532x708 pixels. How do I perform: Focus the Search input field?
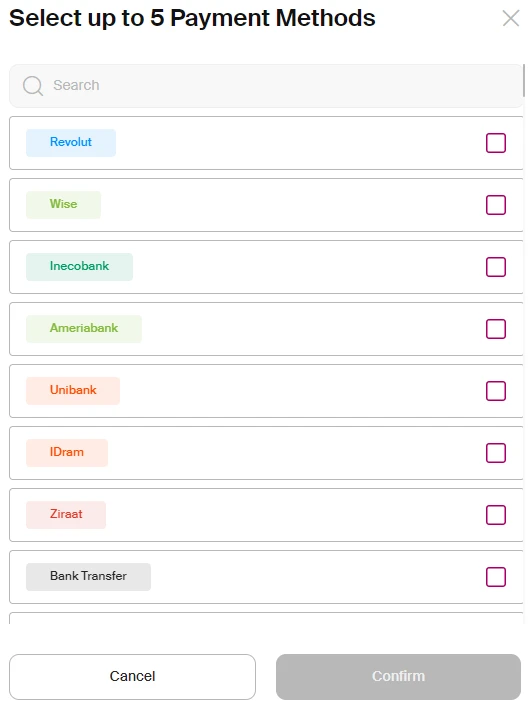(266, 86)
